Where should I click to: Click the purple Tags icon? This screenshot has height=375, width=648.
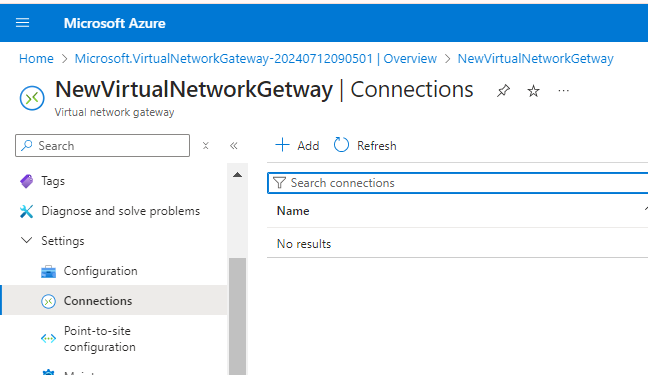(26, 181)
